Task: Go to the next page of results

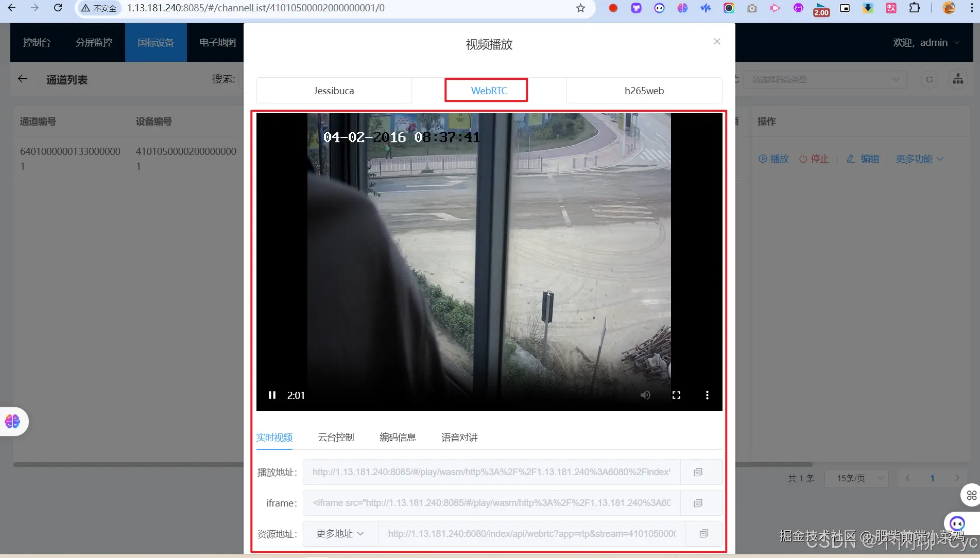Action: 957,478
